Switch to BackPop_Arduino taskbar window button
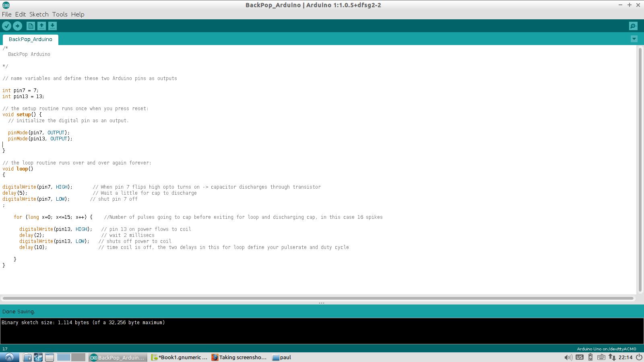644x362 pixels. click(x=118, y=357)
